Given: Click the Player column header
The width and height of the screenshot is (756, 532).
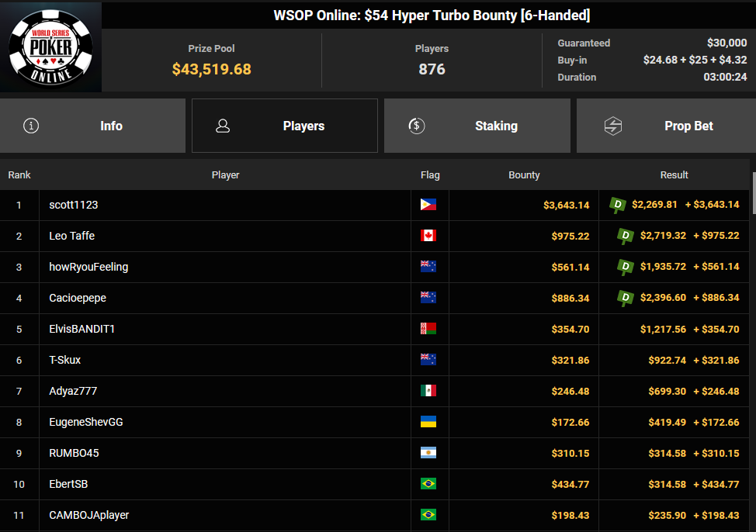Looking at the screenshot, I should pos(225,175).
